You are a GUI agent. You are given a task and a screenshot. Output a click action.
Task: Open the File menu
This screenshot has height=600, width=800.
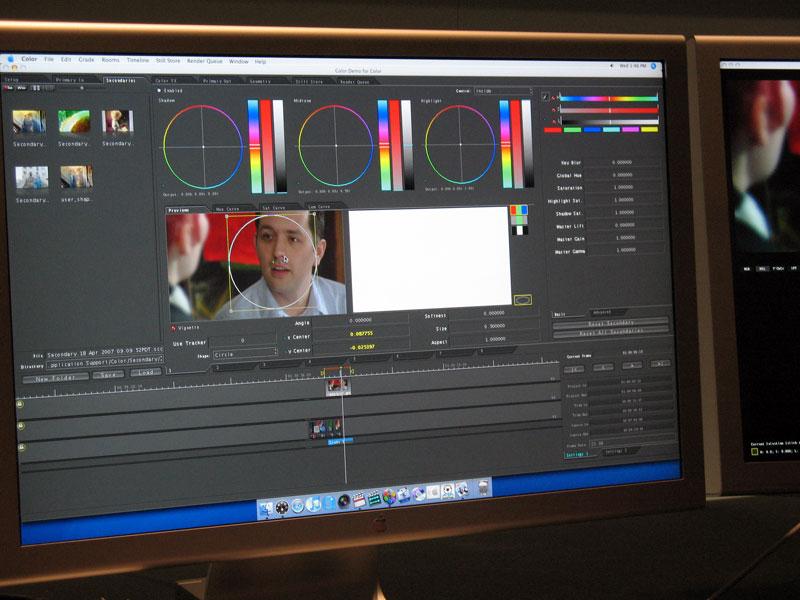click(x=49, y=59)
